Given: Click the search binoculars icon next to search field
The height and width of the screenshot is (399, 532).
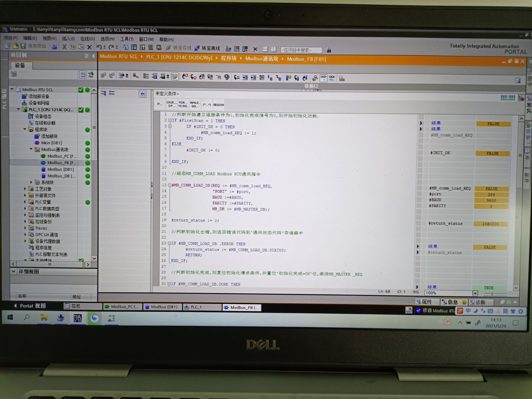Looking at the screenshot, I should click(329, 50).
